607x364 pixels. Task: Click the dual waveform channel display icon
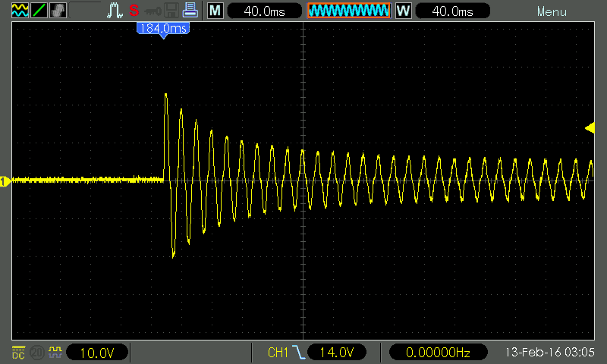point(20,11)
